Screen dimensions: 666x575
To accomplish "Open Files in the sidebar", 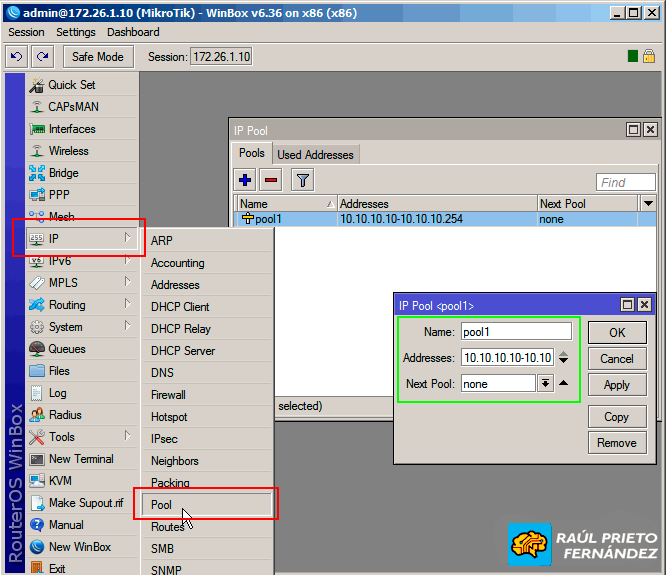I will [x=59, y=371].
